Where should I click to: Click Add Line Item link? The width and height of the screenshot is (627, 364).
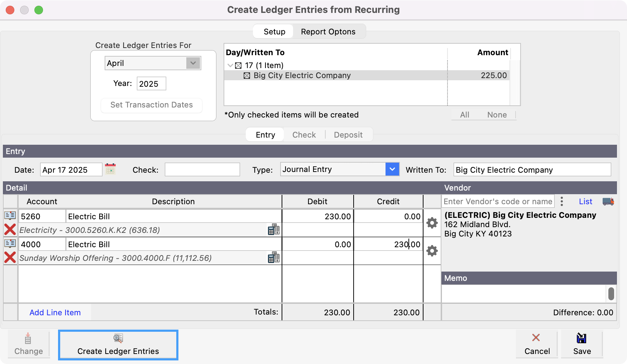pyautogui.click(x=55, y=312)
